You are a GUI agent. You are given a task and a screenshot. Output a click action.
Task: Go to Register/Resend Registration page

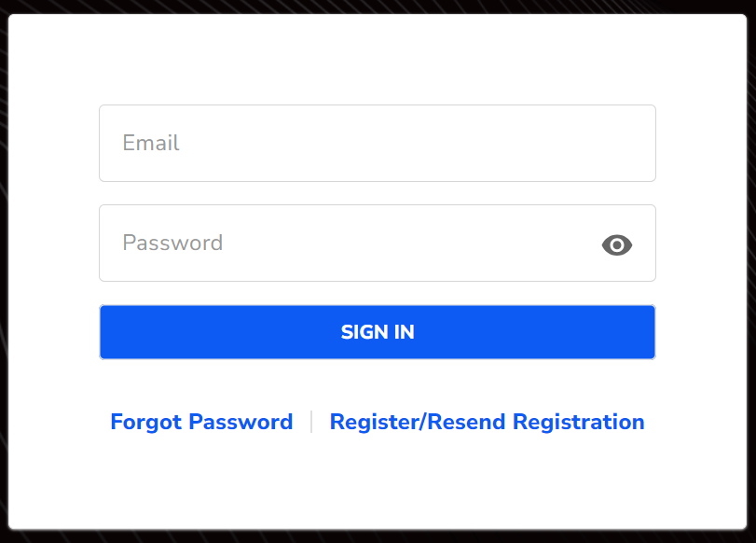[487, 422]
